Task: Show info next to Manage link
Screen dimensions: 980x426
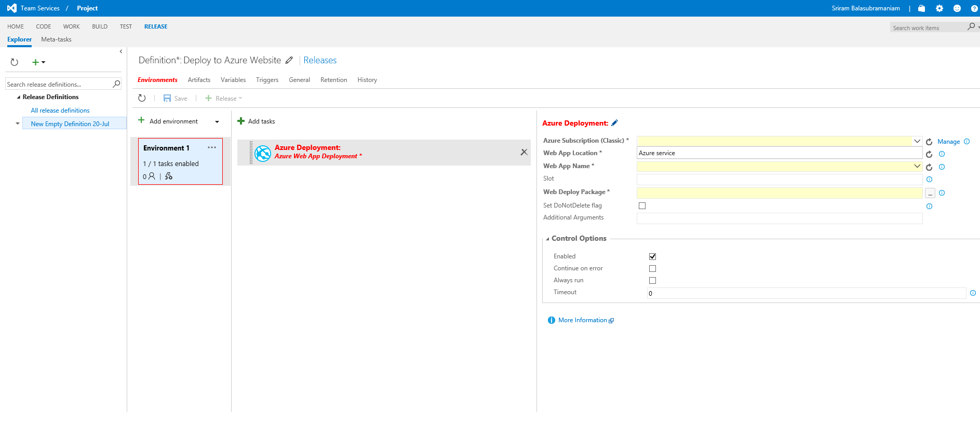Action: 966,142
